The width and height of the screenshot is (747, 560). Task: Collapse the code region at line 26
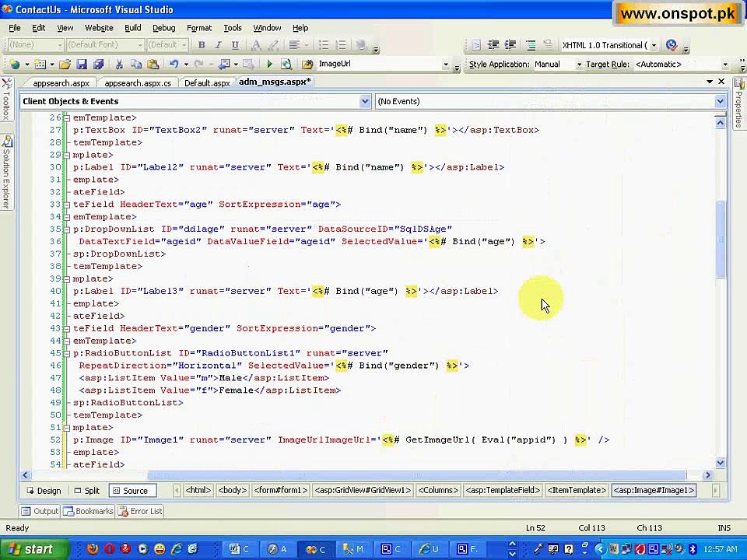tap(67, 117)
